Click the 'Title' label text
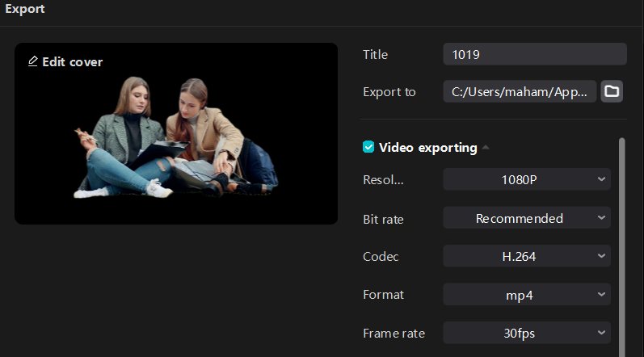644x357 pixels. click(x=376, y=55)
